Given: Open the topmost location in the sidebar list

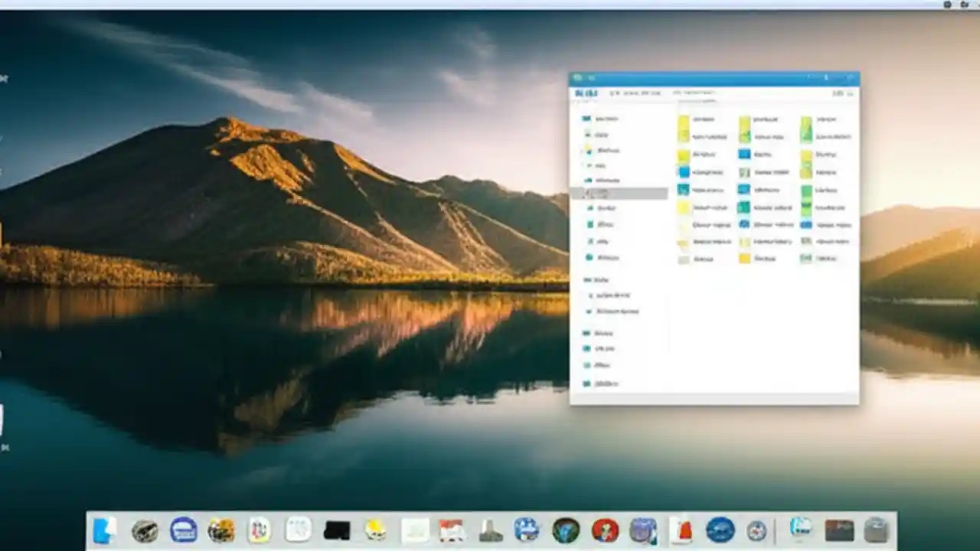Looking at the screenshot, I should pyautogui.click(x=605, y=119).
